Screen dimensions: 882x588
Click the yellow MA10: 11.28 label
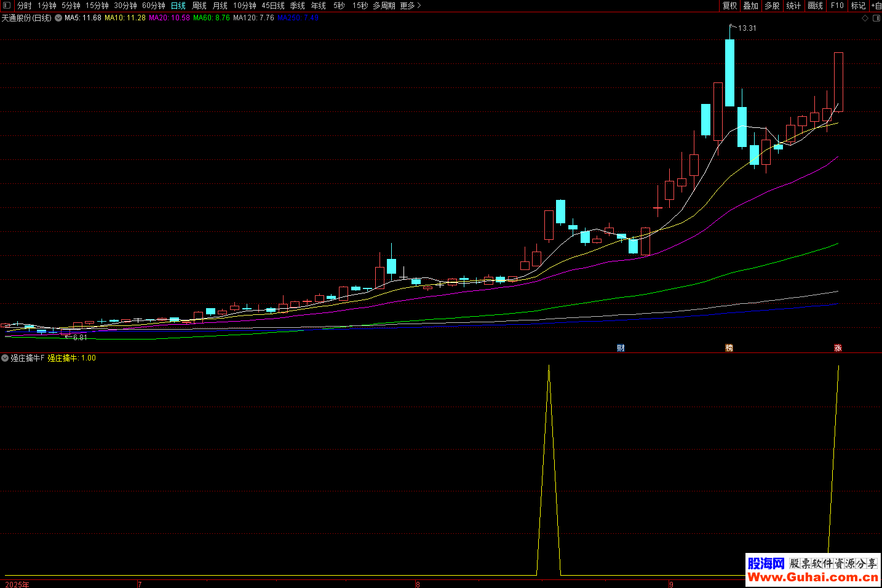click(125, 18)
